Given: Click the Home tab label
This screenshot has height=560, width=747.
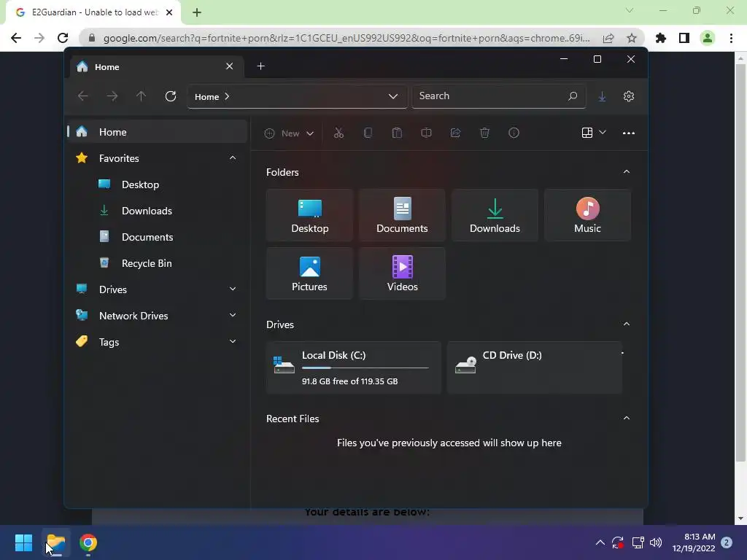Looking at the screenshot, I should [107, 67].
